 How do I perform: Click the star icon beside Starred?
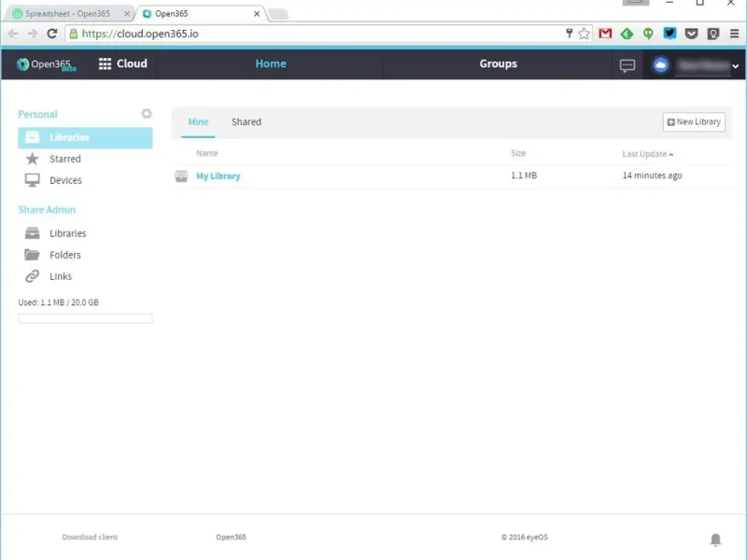click(33, 159)
